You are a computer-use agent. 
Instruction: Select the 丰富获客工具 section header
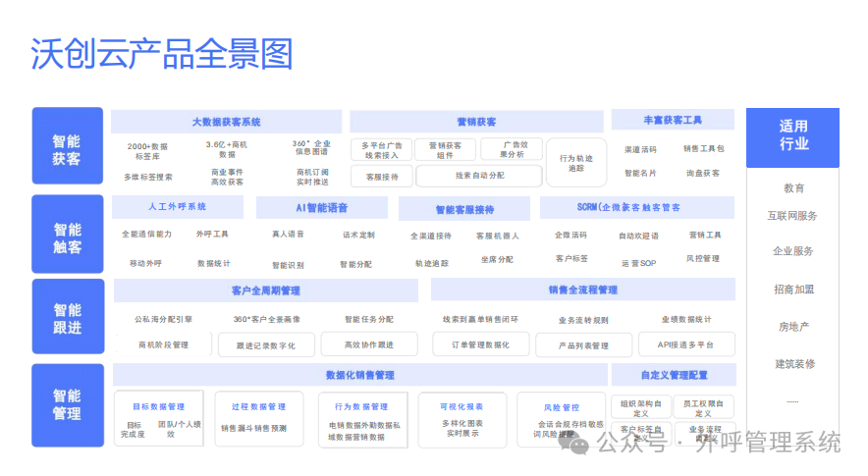[x=673, y=120]
